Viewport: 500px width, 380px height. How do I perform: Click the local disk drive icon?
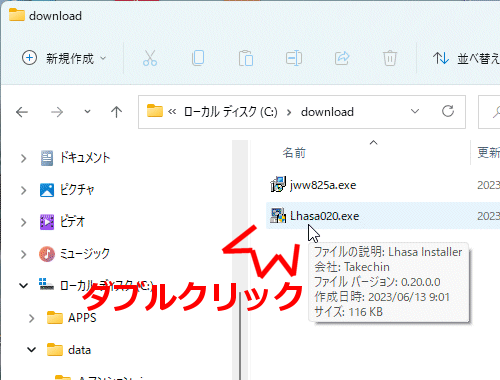[47, 284]
